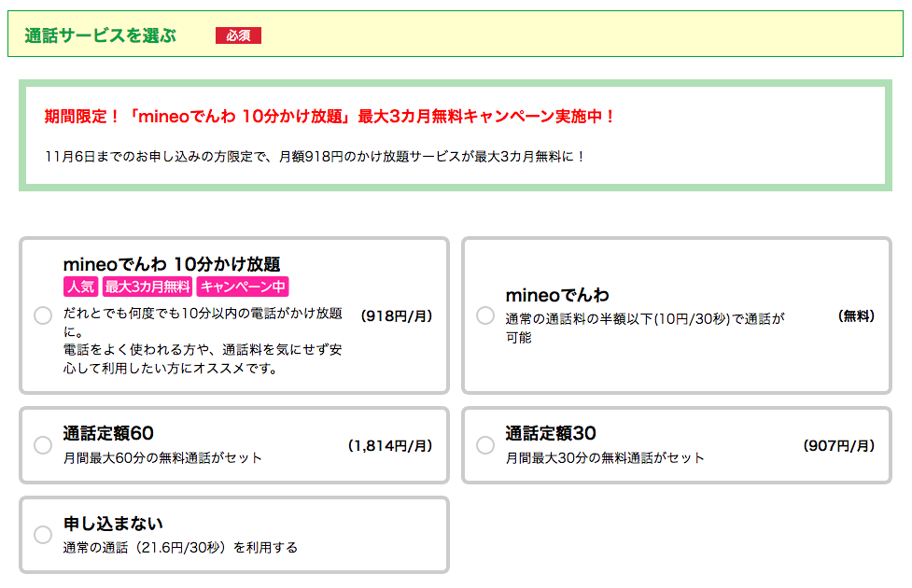Choose the 通話定額30 radio option
Viewport: 912px width, 588px height.
point(485,445)
